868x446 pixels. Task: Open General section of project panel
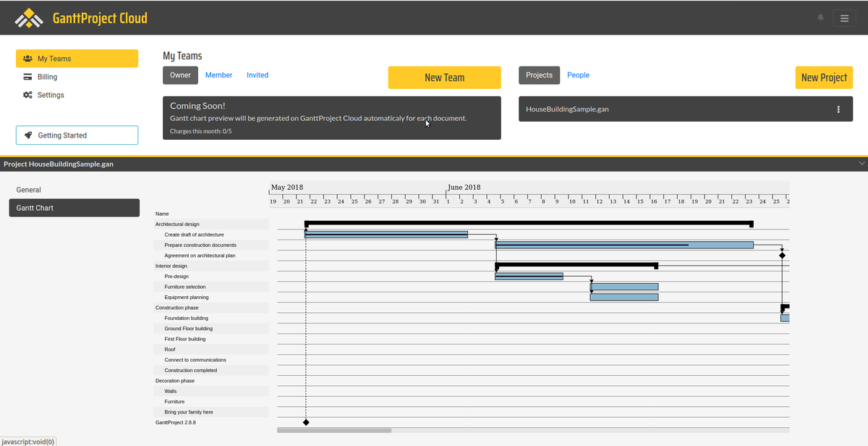click(74, 190)
